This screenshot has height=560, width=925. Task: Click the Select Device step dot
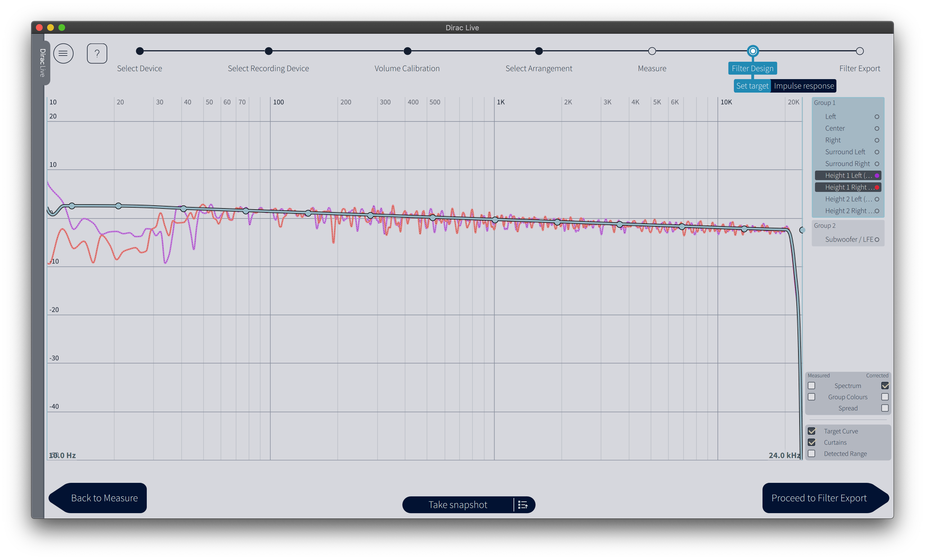pyautogui.click(x=140, y=51)
